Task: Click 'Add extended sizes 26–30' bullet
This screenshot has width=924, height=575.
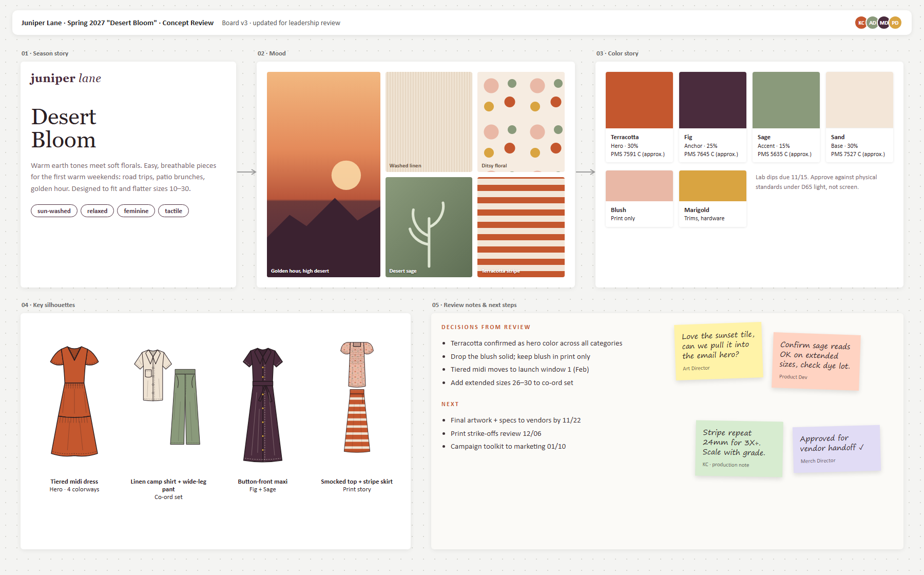Action: 512,382
